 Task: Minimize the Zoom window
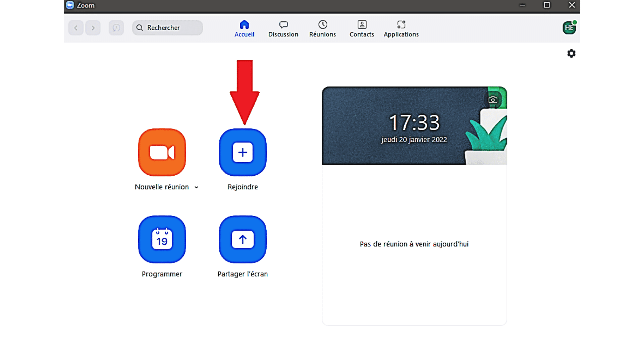coord(522,5)
